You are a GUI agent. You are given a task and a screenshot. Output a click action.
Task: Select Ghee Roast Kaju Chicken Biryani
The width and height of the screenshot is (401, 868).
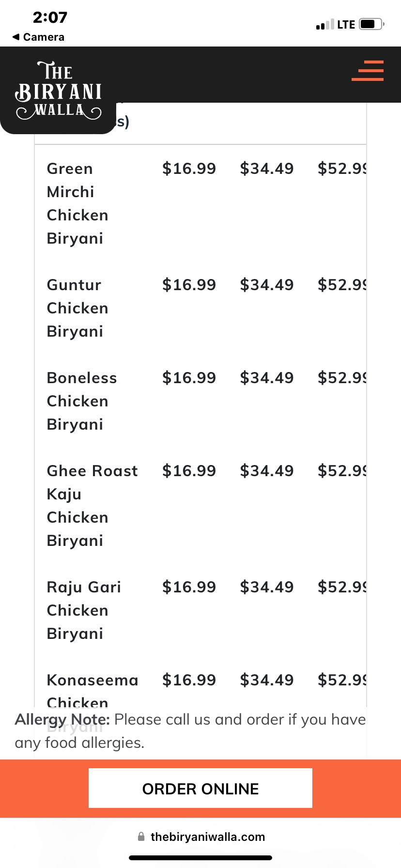tap(92, 506)
